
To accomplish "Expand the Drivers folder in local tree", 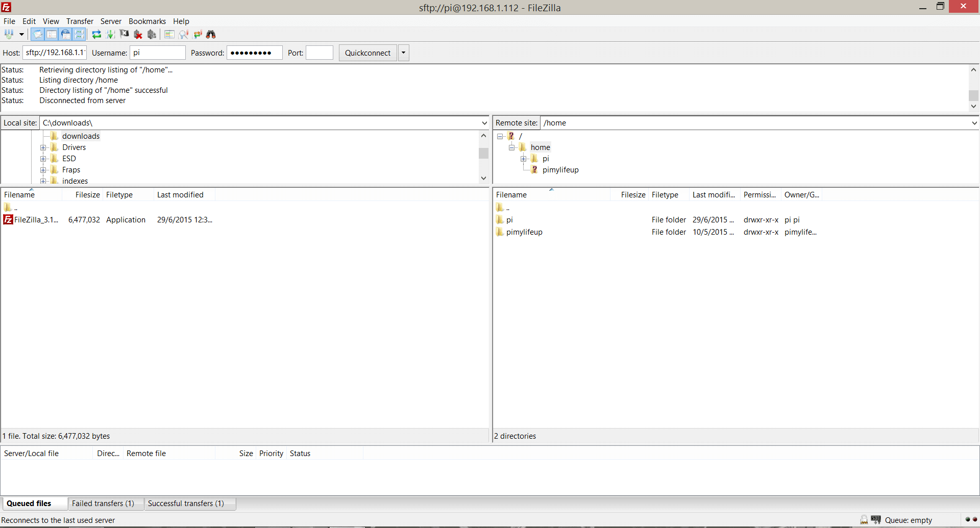I will tap(43, 147).
